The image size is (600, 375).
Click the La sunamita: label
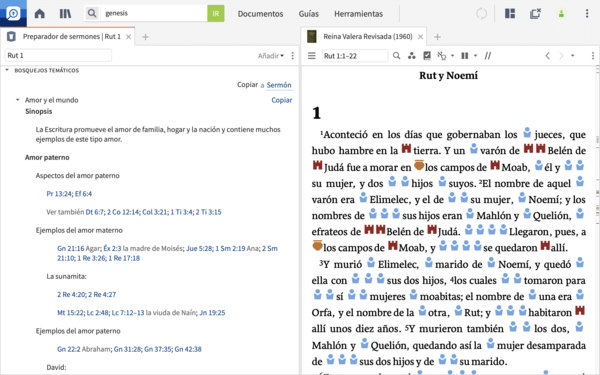tap(67, 276)
